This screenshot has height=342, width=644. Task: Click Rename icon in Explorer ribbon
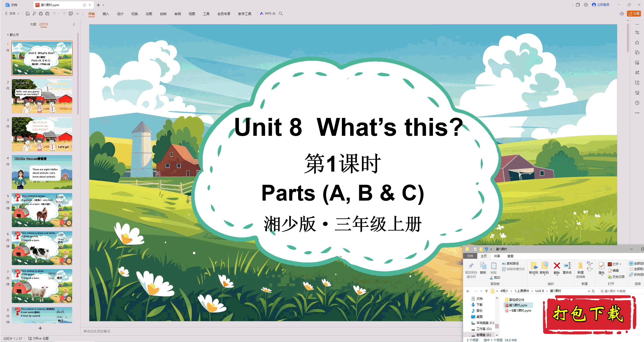click(x=568, y=266)
